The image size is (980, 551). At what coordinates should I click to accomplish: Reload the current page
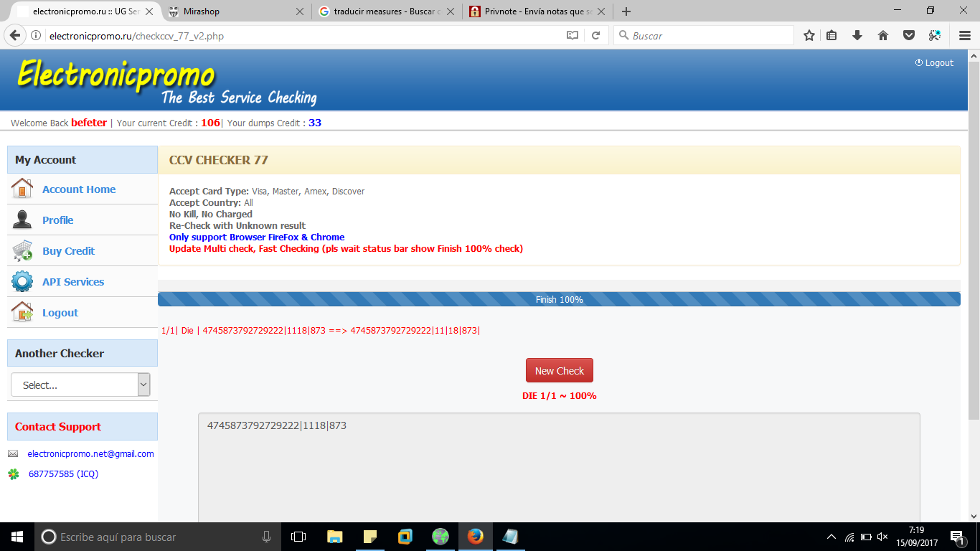coord(595,35)
